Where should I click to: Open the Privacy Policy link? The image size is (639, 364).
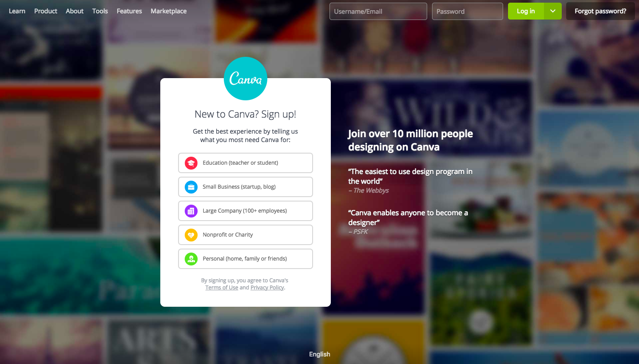[x=267, y=288]
